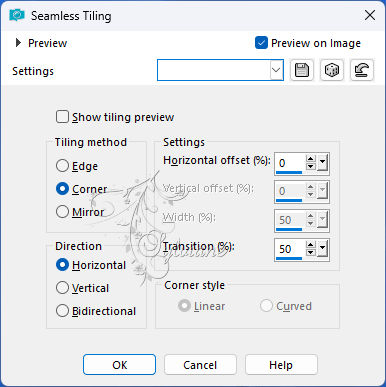386x387 pixels.
Task: Click the Reset to default arrow icon
Action: pyautogui.click(x=362, y=70)
